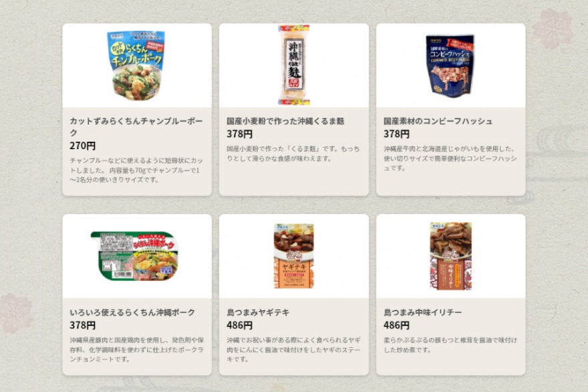Click the 島つまみ中味イリチー product title
Image resolution: width=588 pixels, height=392 pixels.
422,312
